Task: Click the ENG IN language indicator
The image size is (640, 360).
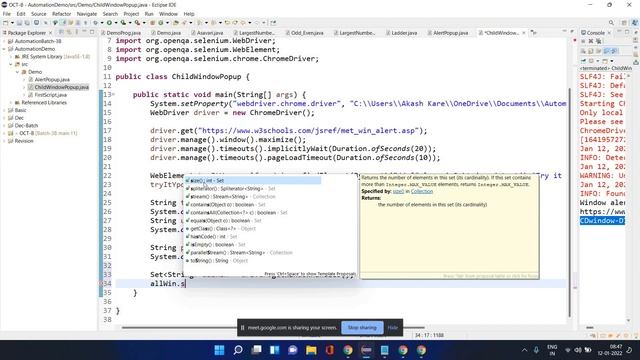Action: pos(552,350)
